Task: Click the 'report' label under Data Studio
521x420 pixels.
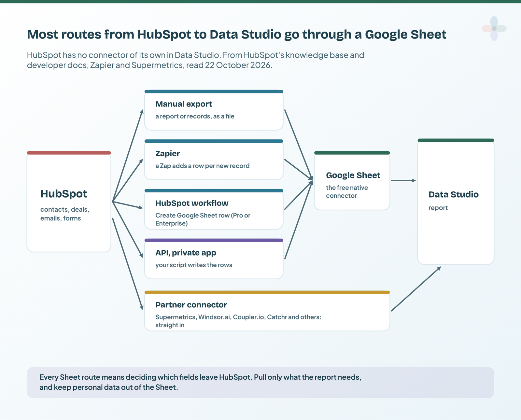Action: coord(438,208)
